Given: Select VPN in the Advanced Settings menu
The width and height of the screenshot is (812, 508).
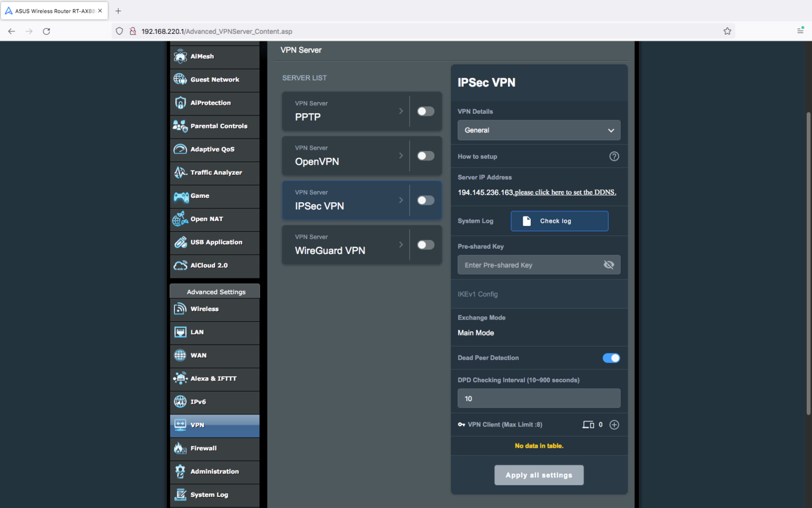Looking at the screenshot, I should pos(214,425).
